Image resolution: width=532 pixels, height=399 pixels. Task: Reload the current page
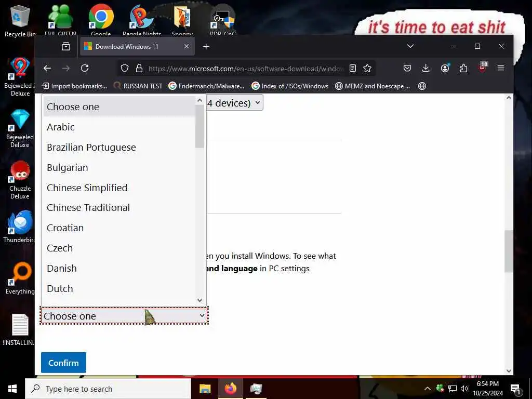(x=85, y=68)
